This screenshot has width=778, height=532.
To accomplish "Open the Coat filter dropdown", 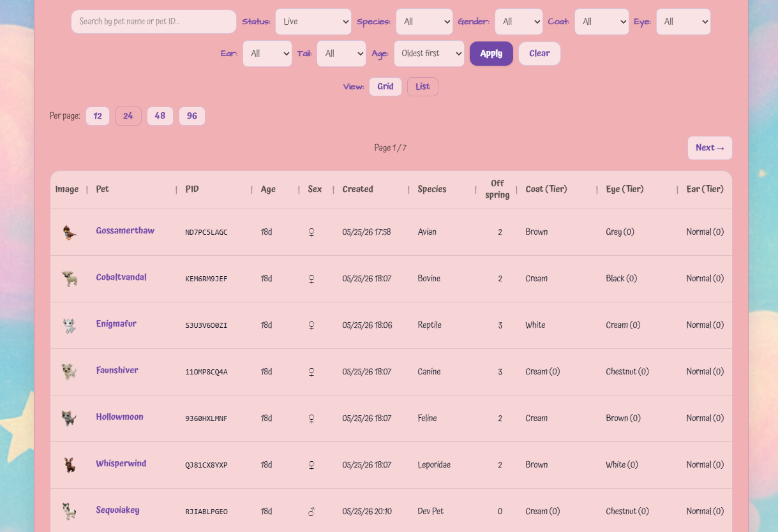I will (x=602, y=22).
